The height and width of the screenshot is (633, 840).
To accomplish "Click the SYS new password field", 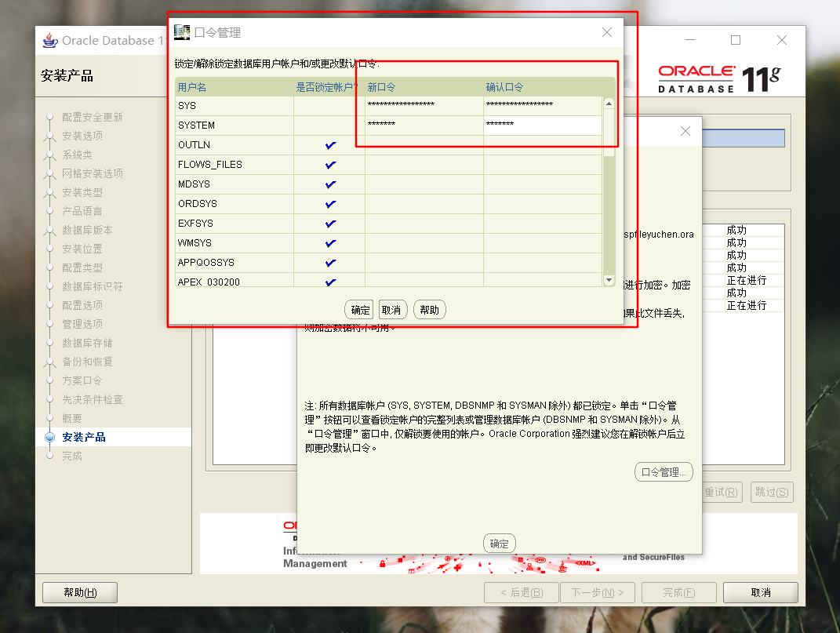I will click(424, 106).
